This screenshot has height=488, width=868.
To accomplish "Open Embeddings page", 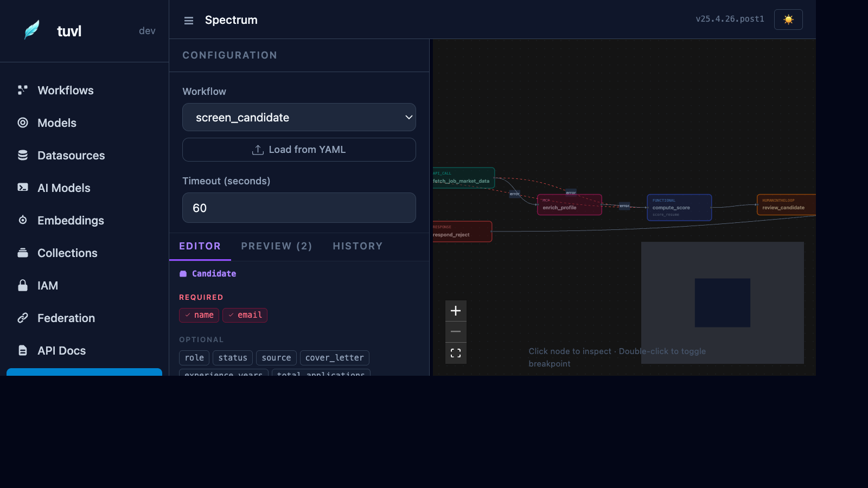I will point(71,221).
